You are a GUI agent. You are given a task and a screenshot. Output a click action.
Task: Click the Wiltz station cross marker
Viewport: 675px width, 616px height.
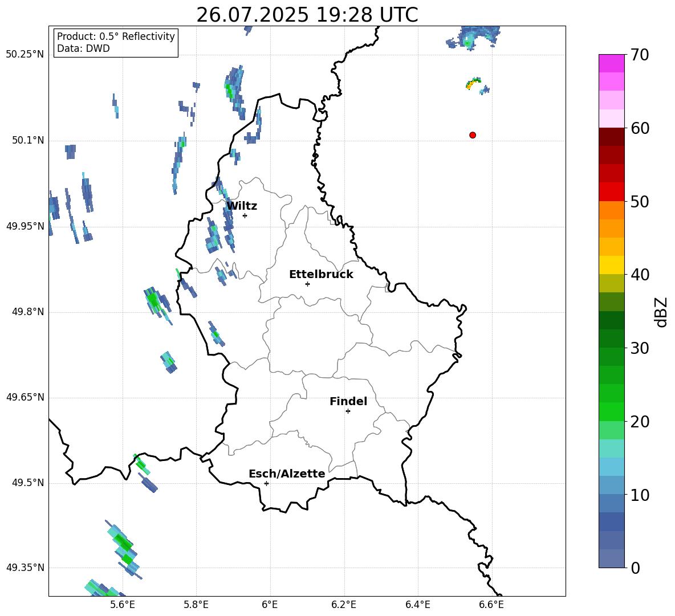[245, 215]
